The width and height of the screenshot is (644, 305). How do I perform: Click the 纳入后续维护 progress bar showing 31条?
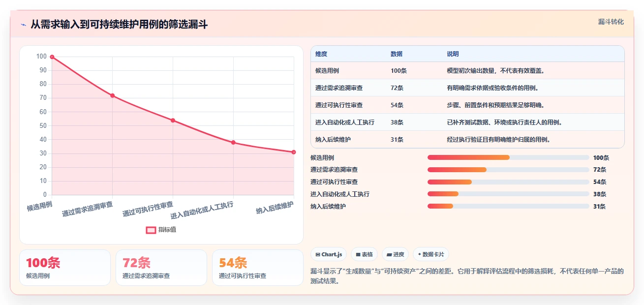coord(508,206)
